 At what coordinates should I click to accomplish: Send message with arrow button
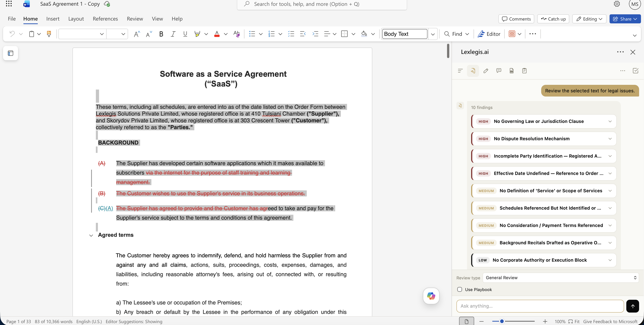[x=633, y=306]
